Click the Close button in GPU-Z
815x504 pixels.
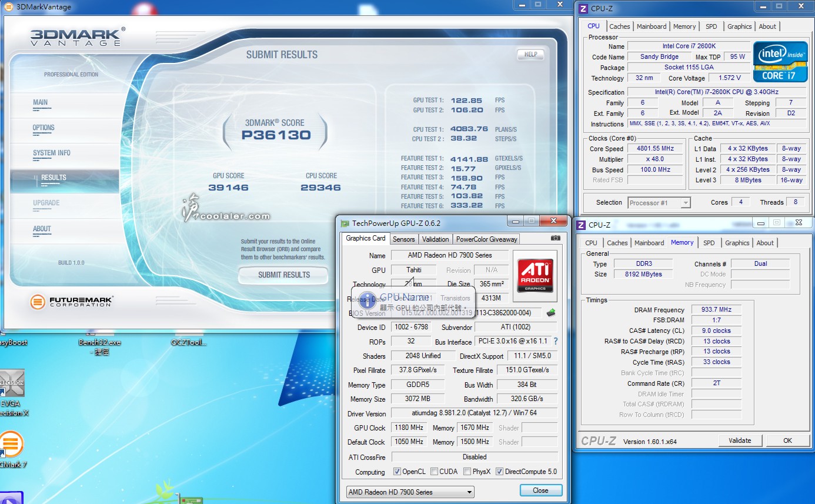[x=540, y=490]
